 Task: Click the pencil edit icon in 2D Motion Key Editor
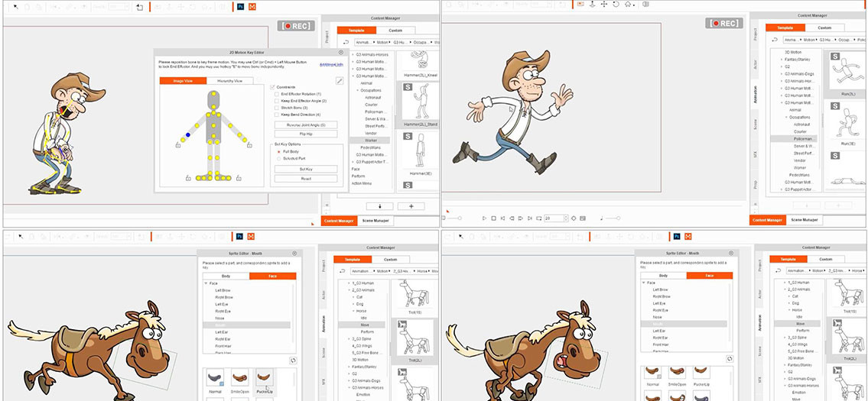point(340,81)
